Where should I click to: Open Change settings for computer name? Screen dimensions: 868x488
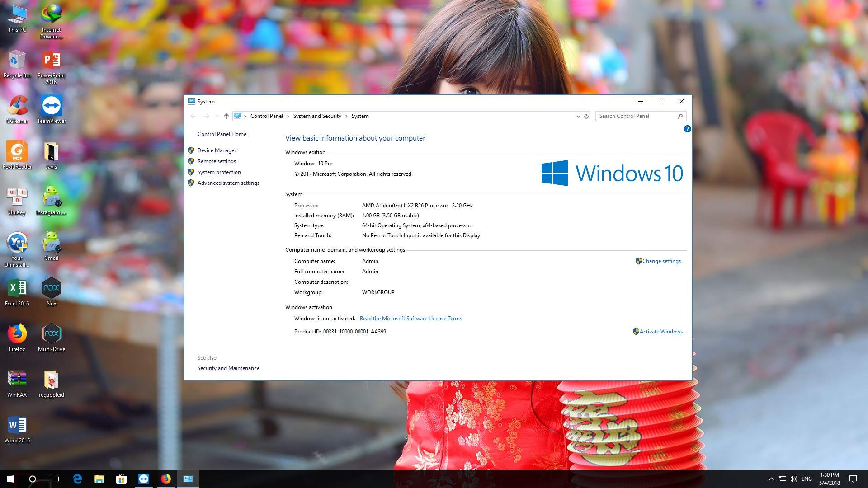pyautogui.click(x=661, y=261)
